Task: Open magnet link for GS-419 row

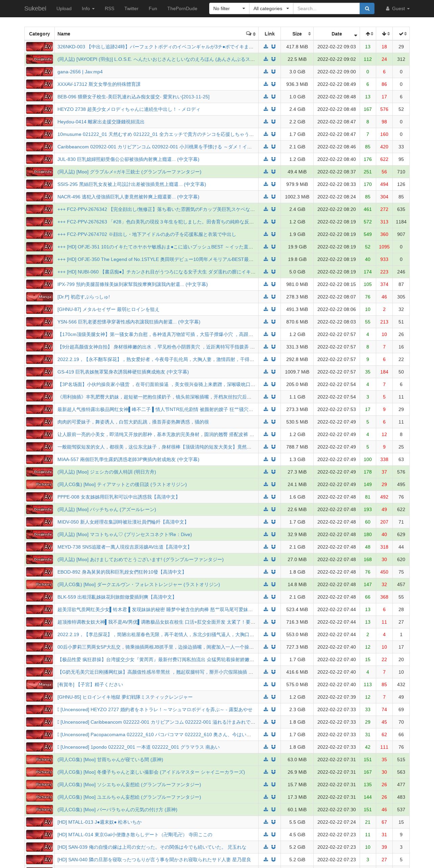Action: point(273,372)
